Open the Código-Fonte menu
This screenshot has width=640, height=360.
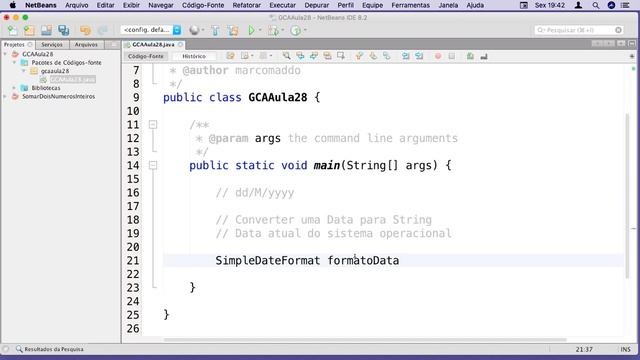click(x=203, y=5)
